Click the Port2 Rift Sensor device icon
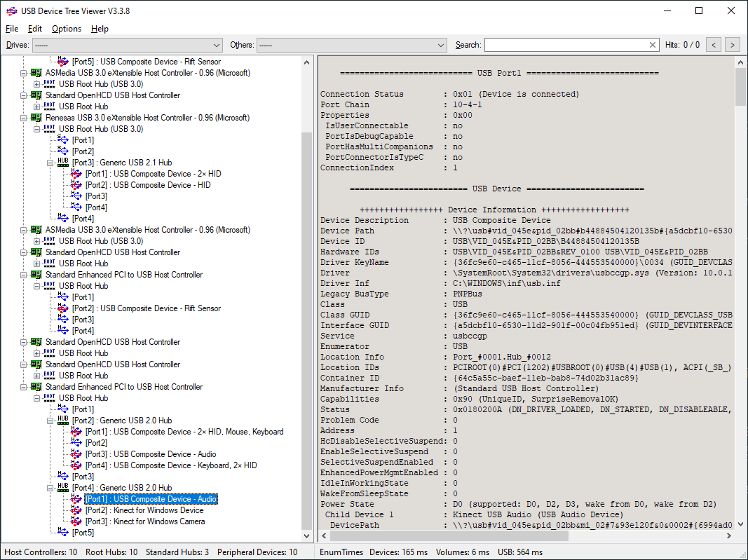Image resolution: width=748 pixels, height=560 pixels. point(62,308)
